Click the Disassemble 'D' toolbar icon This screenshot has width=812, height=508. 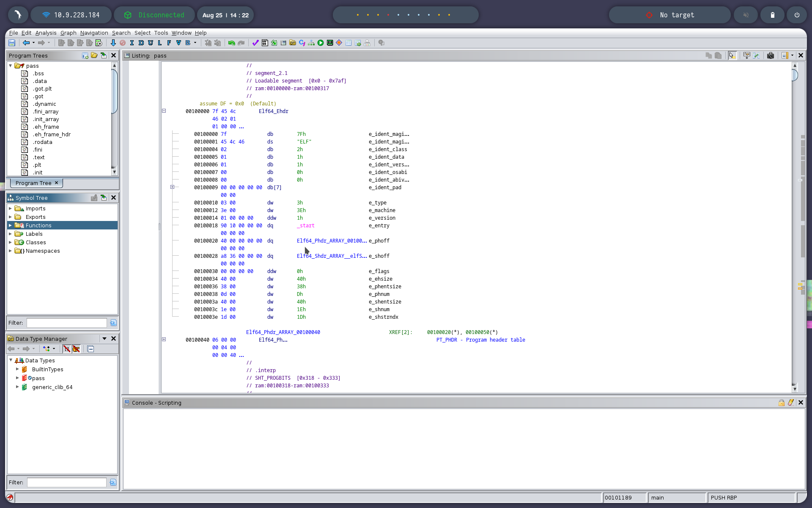tap(141, 43)
